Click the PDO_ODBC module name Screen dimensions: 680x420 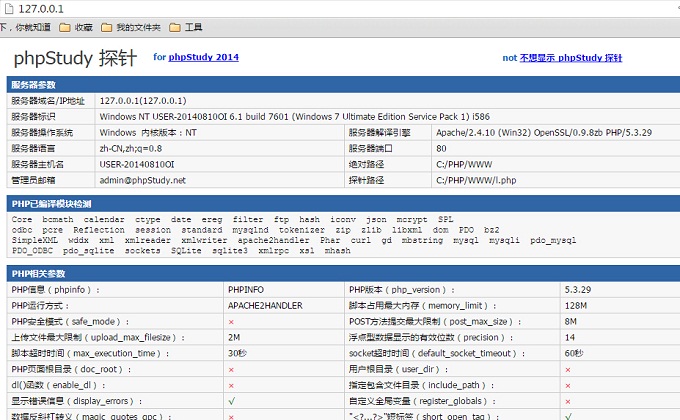[x=33, y=251]
